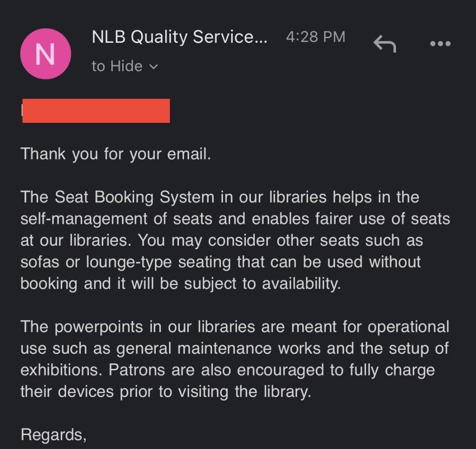
Task: Tap the word "powerpoints"
Action: coord(99,327)
